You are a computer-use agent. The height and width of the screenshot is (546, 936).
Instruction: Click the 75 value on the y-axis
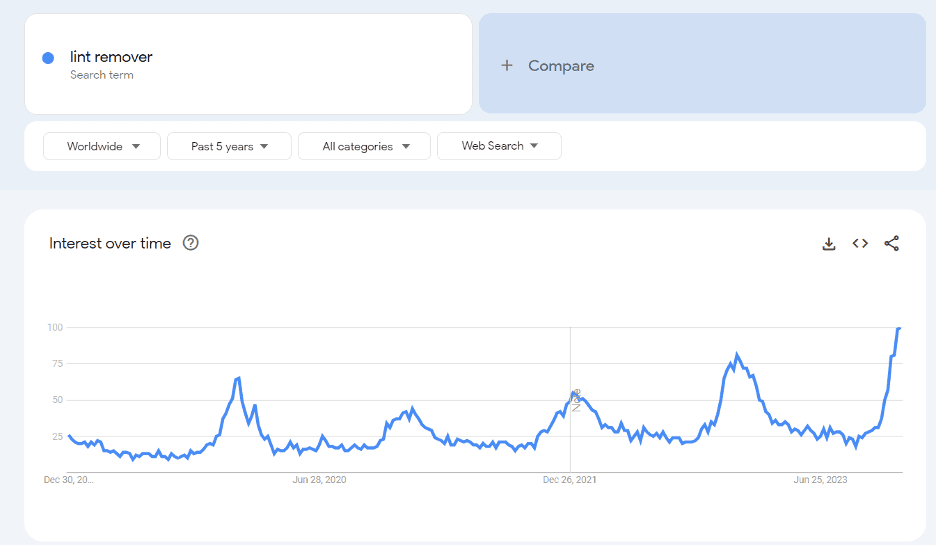(x=57, y=363)
